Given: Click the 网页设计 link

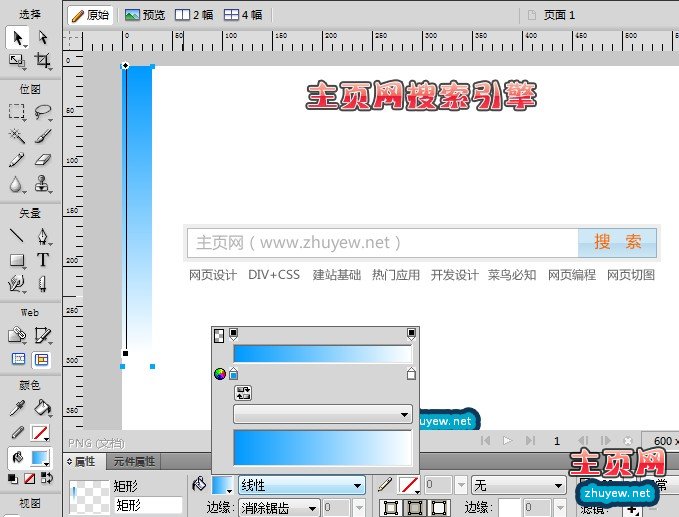Looking at the screenshot, I should (x=213, y=275).
